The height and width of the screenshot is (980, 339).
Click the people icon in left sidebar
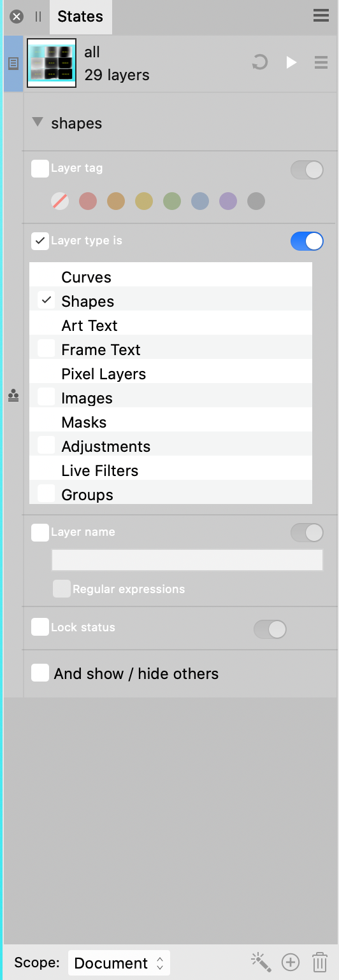13,396
